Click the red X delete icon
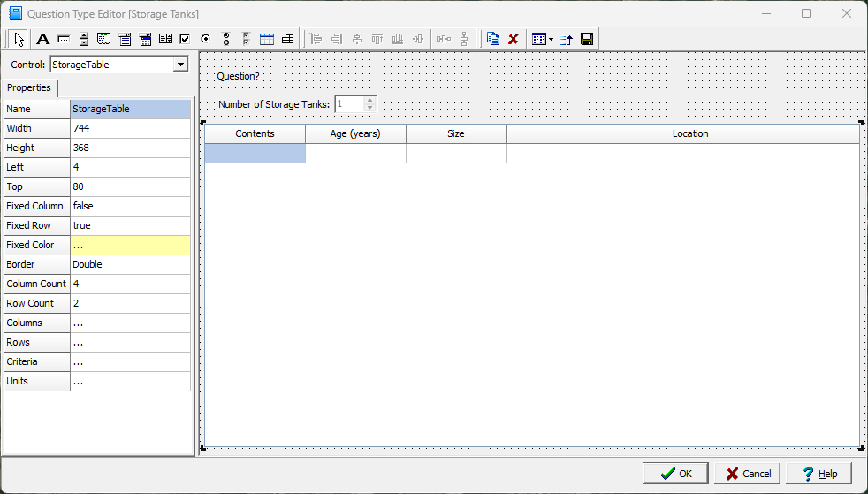The image size is (868, 494). [x=513, y=39]
